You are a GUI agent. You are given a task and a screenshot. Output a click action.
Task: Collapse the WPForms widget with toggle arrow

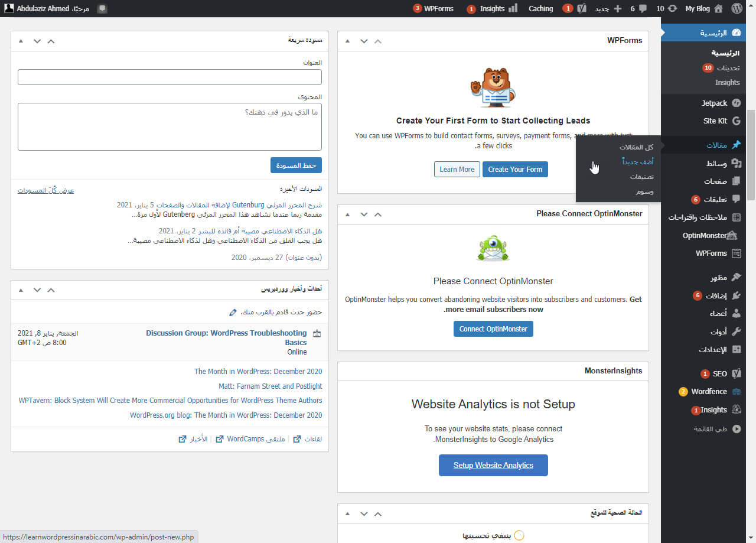[348, 41]
